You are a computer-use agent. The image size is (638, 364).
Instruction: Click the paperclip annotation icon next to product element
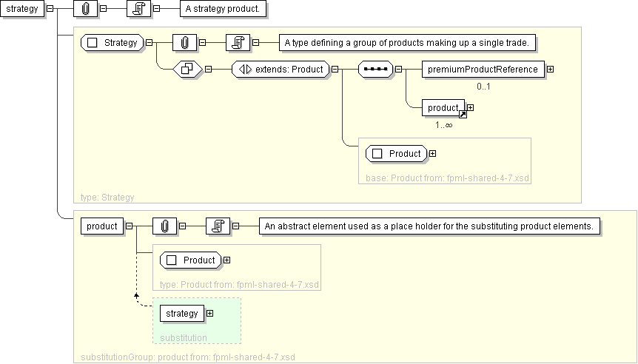pyautogui.click(x=164, y=226)
